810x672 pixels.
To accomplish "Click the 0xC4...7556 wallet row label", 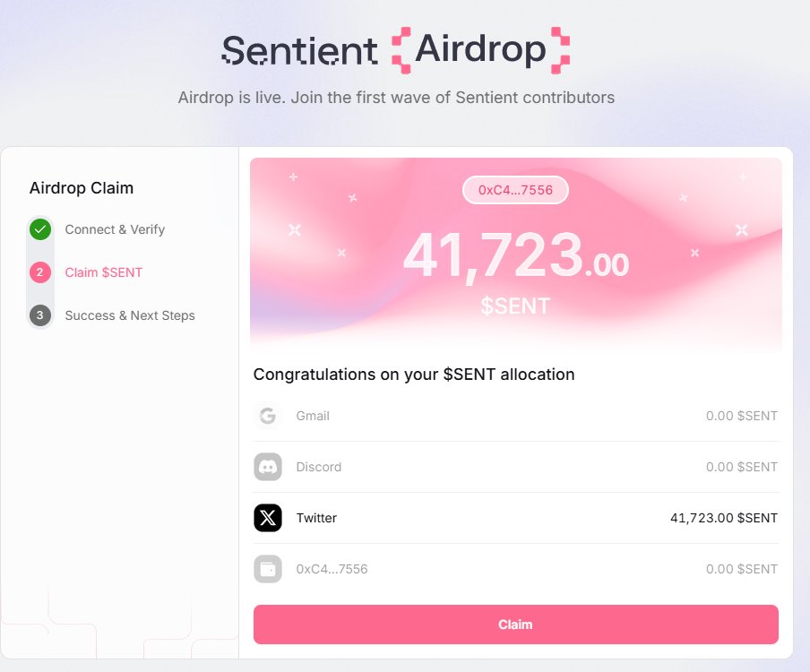I will 332,569.
